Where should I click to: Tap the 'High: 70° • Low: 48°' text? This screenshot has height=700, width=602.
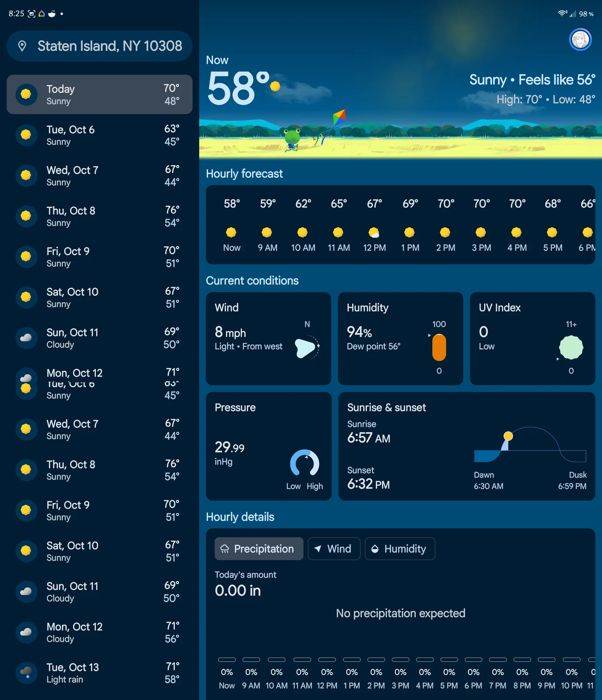pos(546,99)
